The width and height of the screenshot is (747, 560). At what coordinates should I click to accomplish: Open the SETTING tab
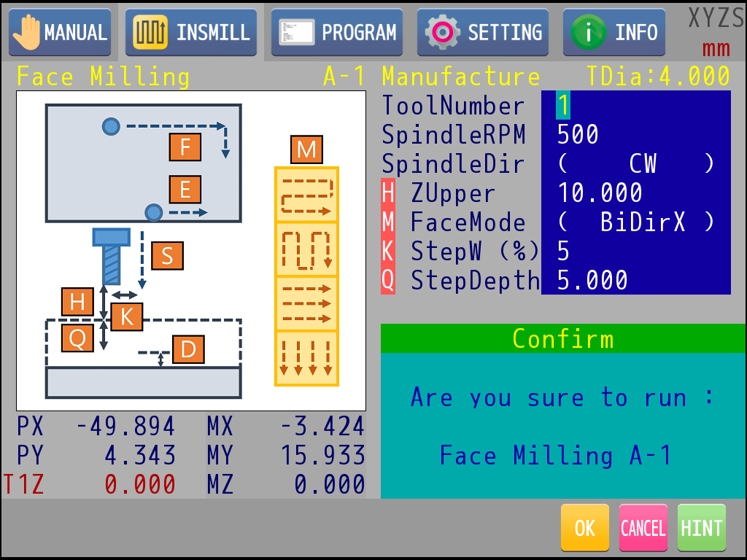(x=483, y=33)
